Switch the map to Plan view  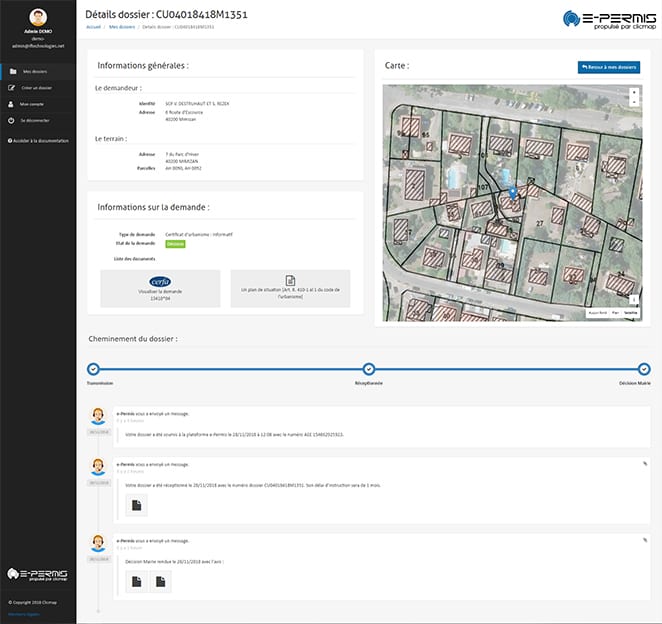coord(615,312)
